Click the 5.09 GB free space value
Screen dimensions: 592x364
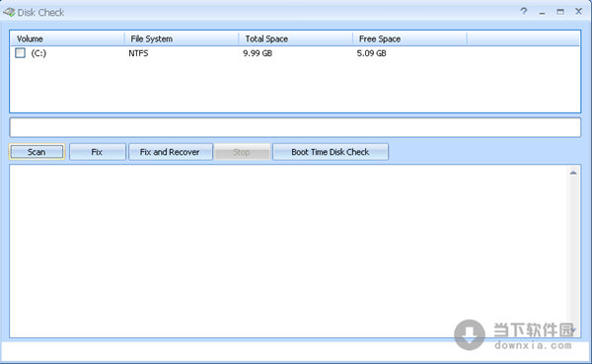tap(372, 53)
